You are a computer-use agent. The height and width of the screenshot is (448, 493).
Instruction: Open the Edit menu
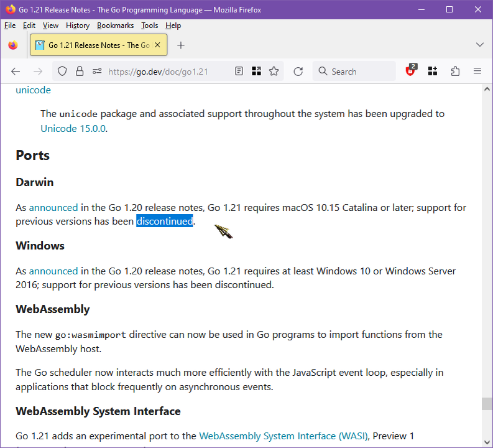29,26
